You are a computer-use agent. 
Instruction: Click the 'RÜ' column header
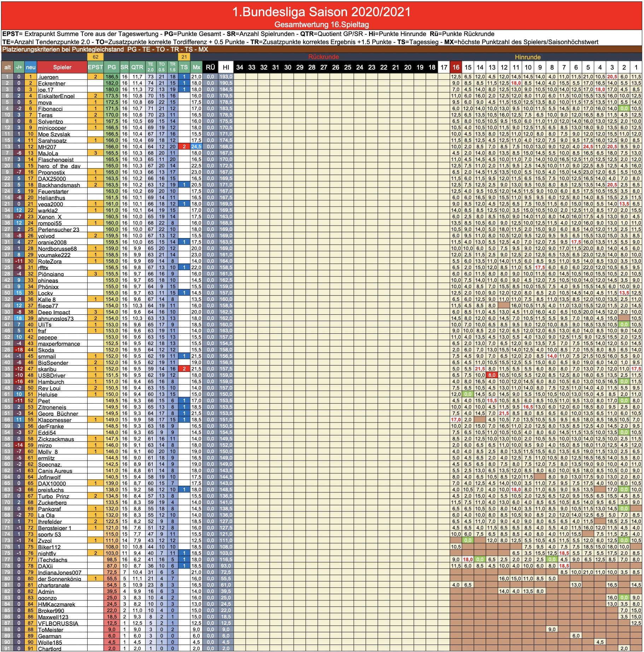click(x=210, y=67)
